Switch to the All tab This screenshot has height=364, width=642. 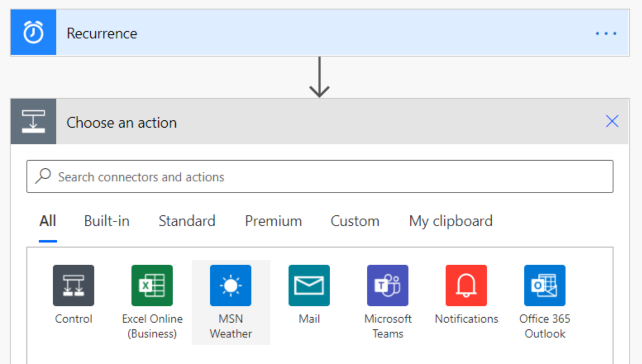tap(48, 221)
